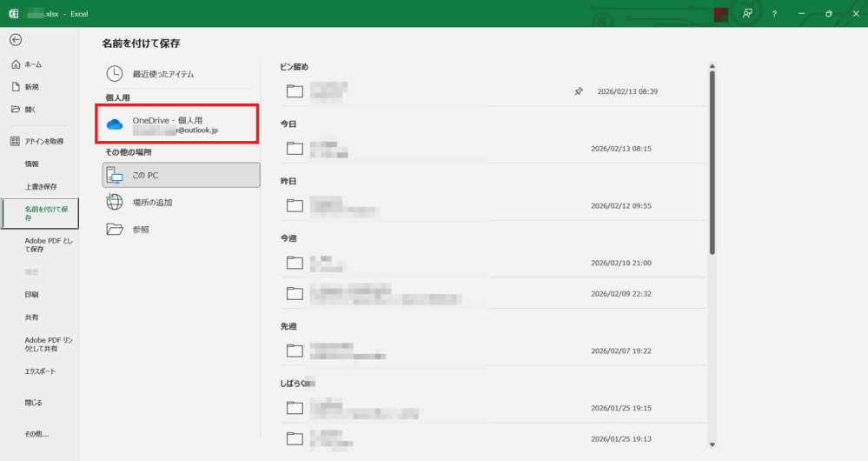Click the feedback icon in title bar
Image resolution: width=868 pixels, height=461 pixels.
pos(746,14)
